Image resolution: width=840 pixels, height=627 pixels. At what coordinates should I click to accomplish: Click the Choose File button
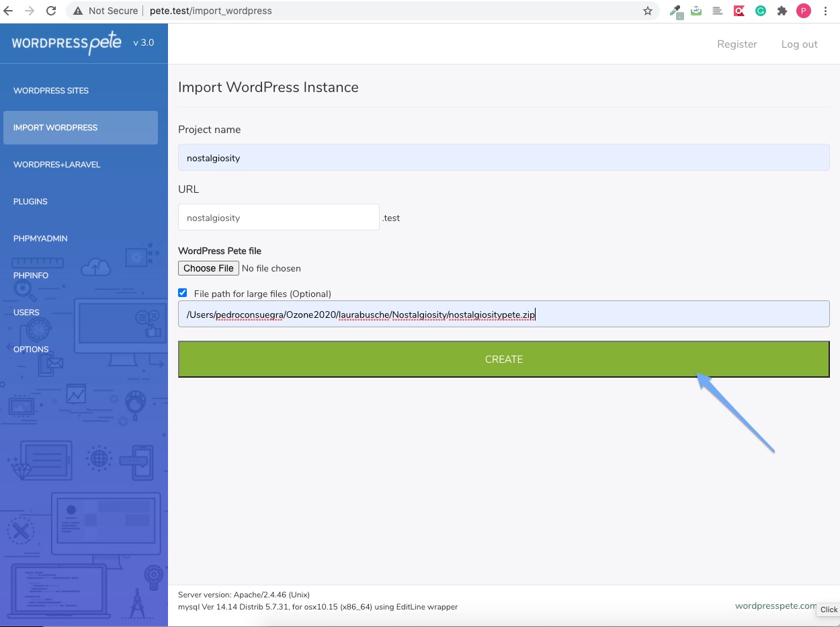(x=208, y=268)
